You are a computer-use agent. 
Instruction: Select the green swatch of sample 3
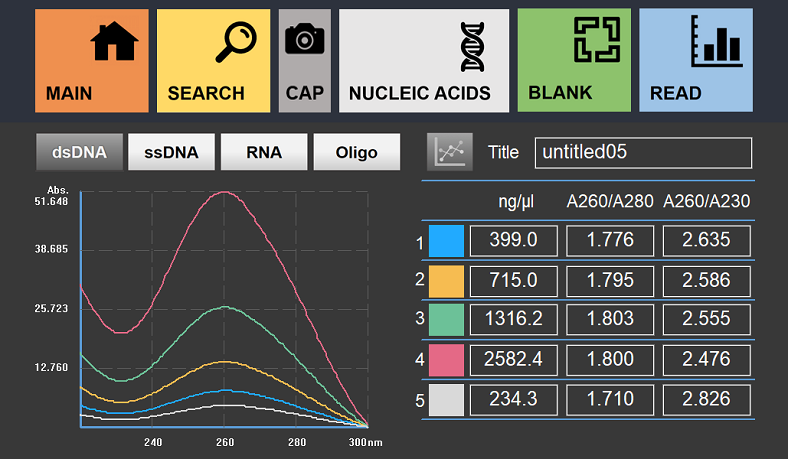click(446, 320)
